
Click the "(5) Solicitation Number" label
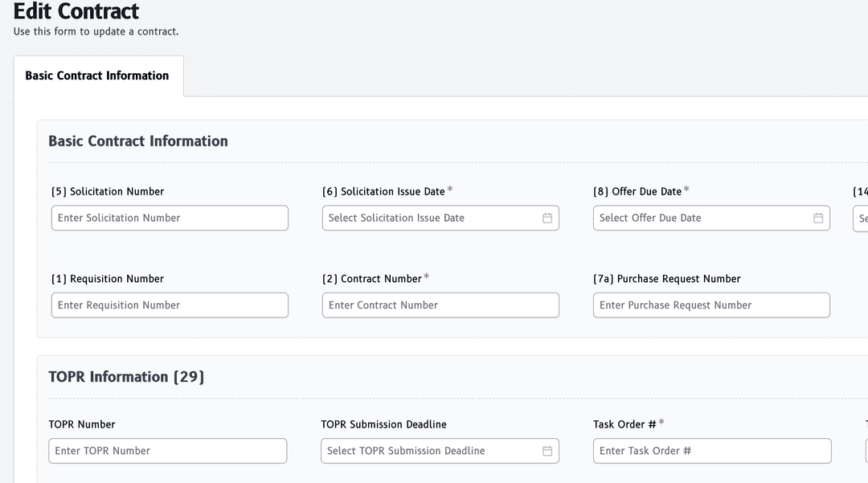pos(108,191)
